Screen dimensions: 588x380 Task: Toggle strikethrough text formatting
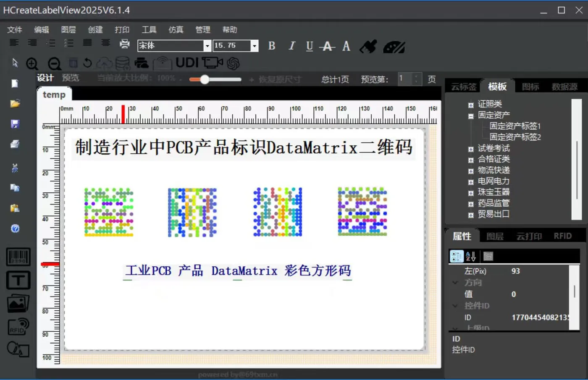(327, 46)
